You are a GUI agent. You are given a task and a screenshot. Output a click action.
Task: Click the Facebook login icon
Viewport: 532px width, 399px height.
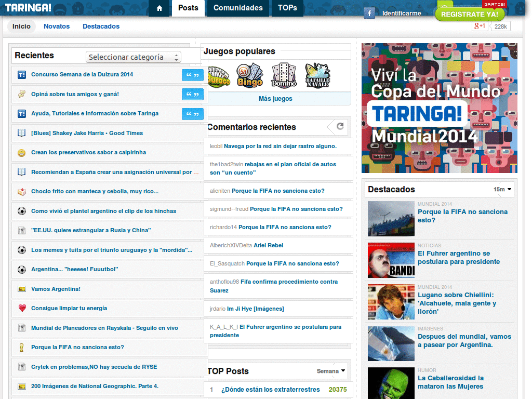[x=369, y=13]
